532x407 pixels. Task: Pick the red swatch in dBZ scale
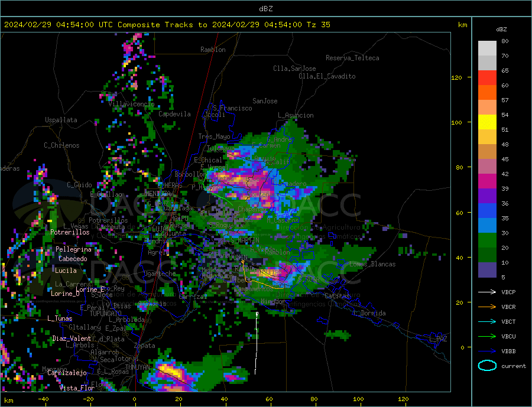click(x=487, y=77)
